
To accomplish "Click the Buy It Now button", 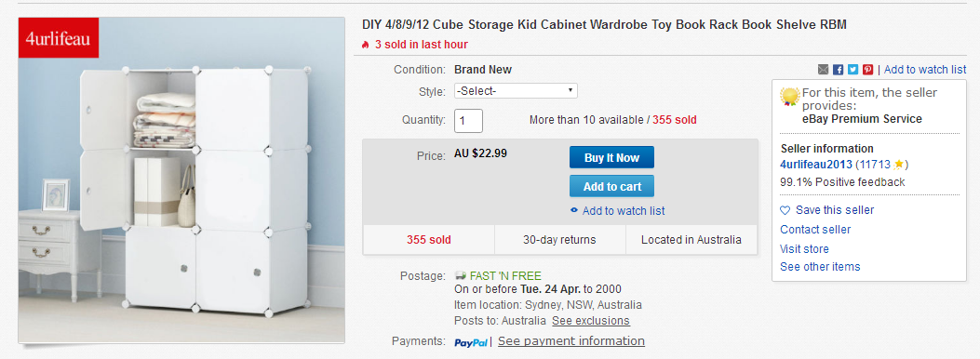I will (x=611, y=158).
